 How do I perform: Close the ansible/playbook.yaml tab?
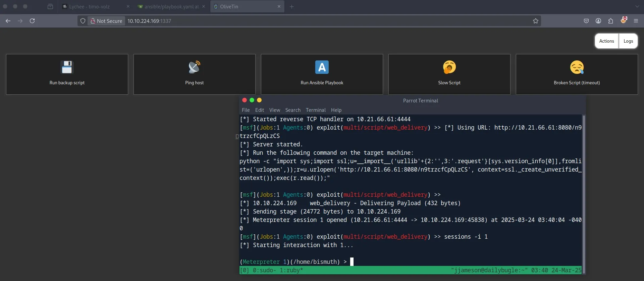click(x=204, y=6)
